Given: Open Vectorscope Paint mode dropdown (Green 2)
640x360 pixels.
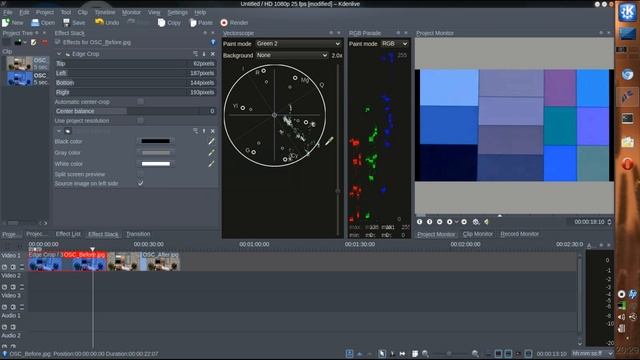Looking at the screenshot, I should coord(298,43).
